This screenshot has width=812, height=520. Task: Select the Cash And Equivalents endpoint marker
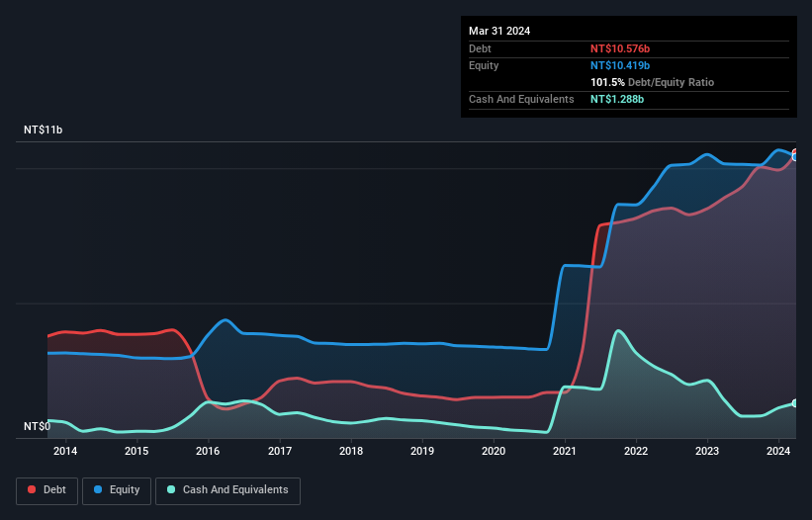pos(795,403)
